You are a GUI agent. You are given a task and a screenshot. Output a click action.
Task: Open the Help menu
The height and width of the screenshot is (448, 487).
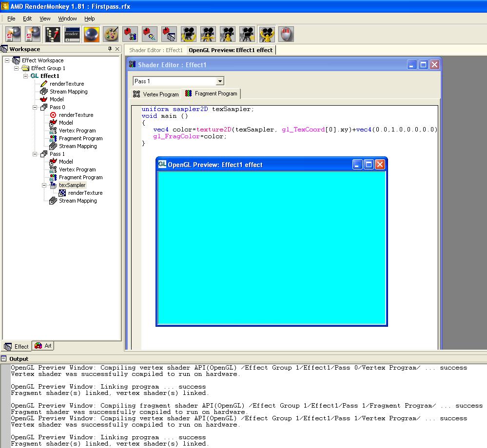point(89,19)
